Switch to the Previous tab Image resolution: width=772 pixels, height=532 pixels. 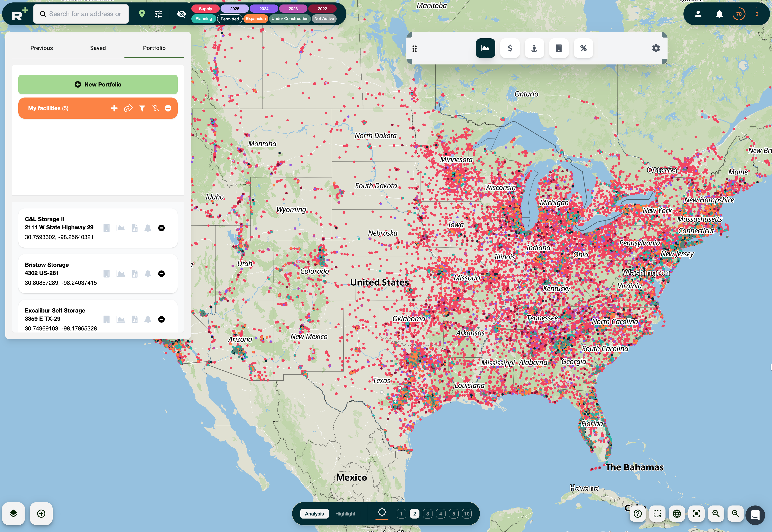tap(41, 48)
